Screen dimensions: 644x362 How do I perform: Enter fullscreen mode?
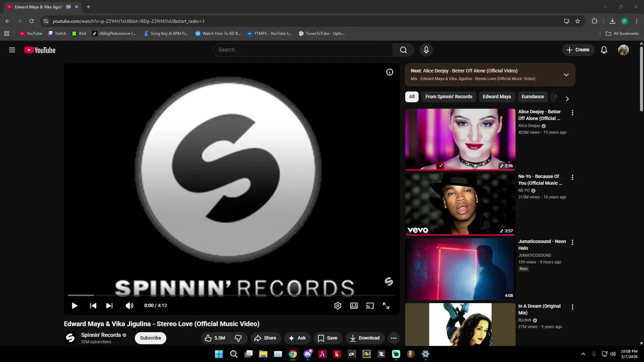386,305
